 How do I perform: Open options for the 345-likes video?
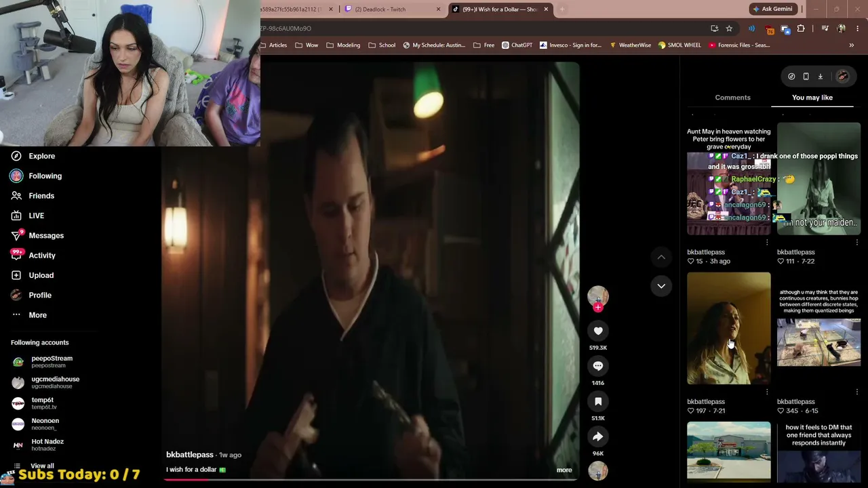point(856,392)
